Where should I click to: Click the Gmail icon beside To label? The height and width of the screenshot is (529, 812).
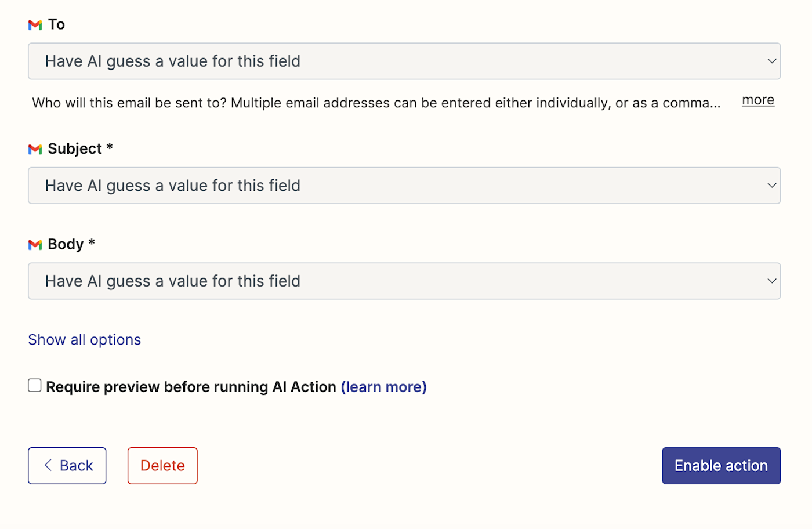[35, 25]
